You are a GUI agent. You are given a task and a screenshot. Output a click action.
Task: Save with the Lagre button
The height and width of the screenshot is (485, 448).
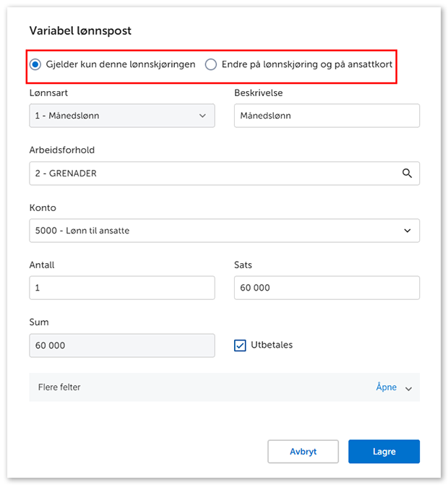pyautogui.click(x=384, y=452)
